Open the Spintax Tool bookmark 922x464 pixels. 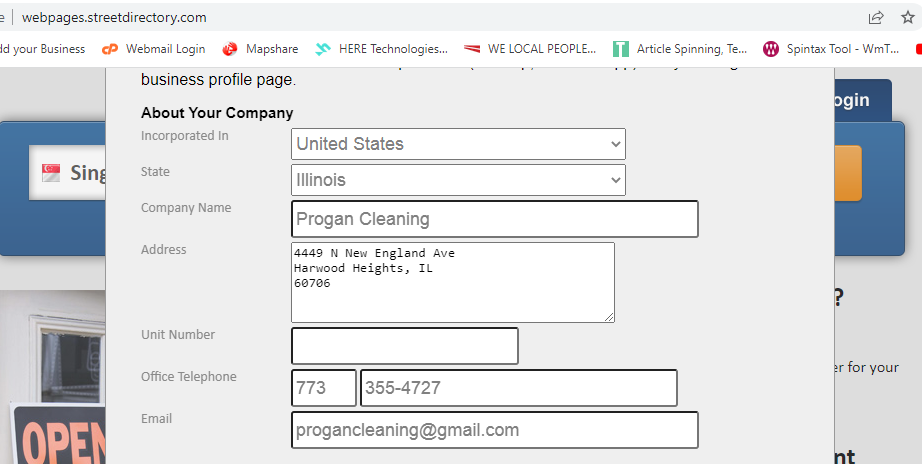point(831,48)
